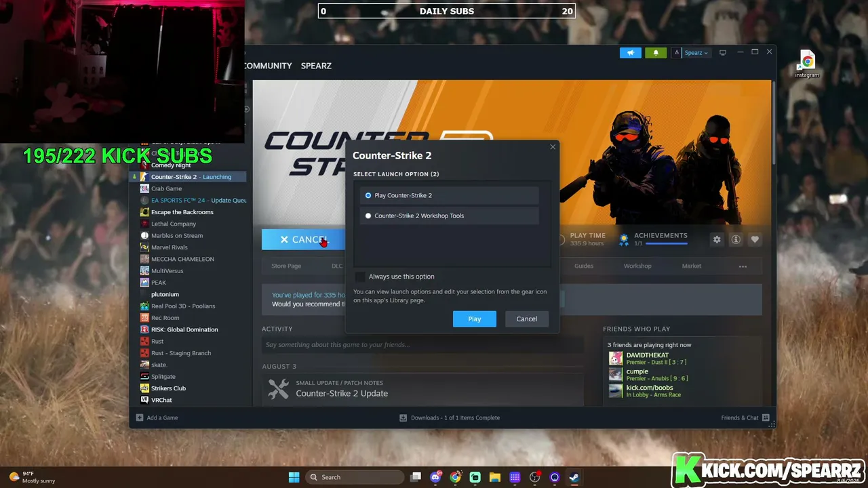Viewport: 868px width, 488px height.
Task: Click the Instagram Chrome shortcut on desktop
Action: [807, 64]
